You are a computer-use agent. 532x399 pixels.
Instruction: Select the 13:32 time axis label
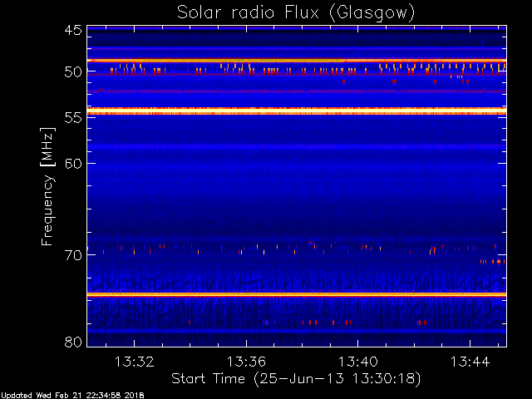coord(135,362)
